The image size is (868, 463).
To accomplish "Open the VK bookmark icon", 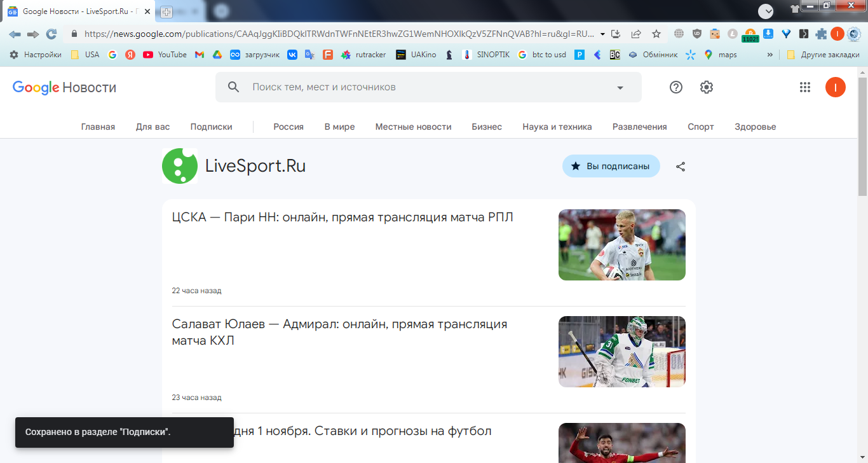I will click(x=292, y=55).
